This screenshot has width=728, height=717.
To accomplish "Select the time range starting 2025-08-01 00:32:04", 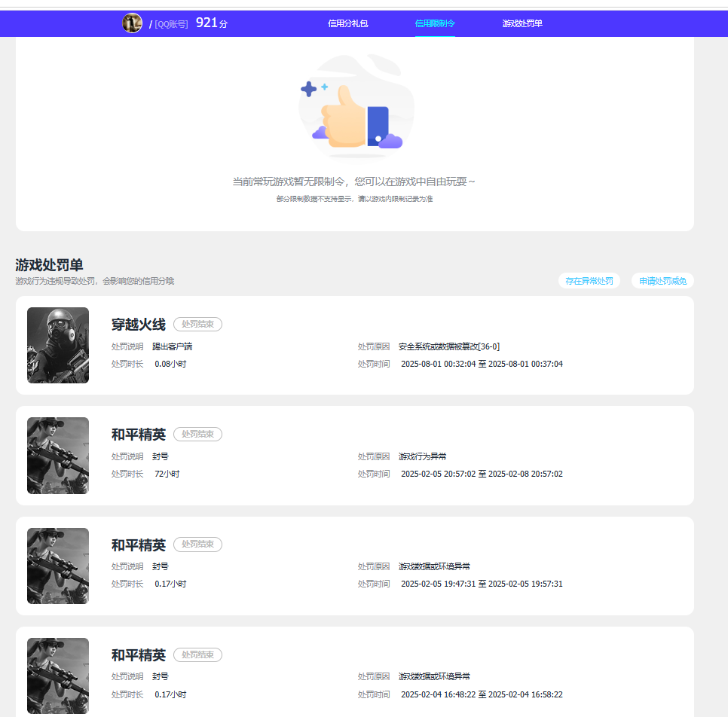I will tap(482, 364).
